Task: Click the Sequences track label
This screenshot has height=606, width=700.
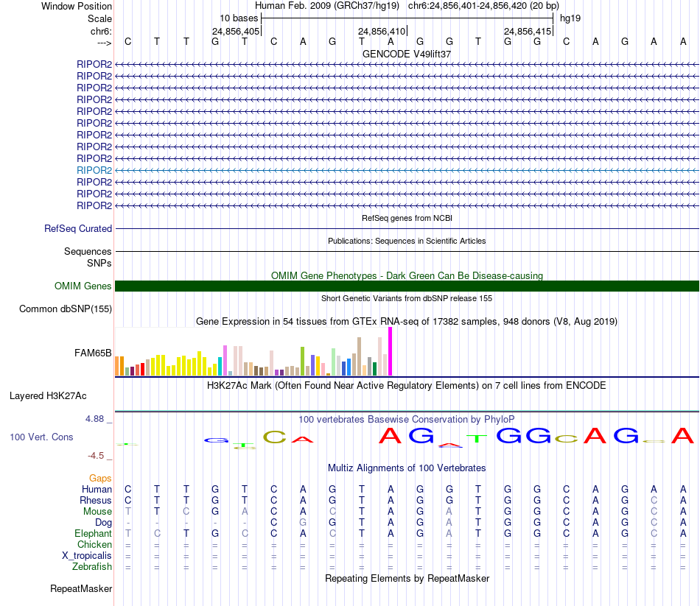Action: coord(88,251)
